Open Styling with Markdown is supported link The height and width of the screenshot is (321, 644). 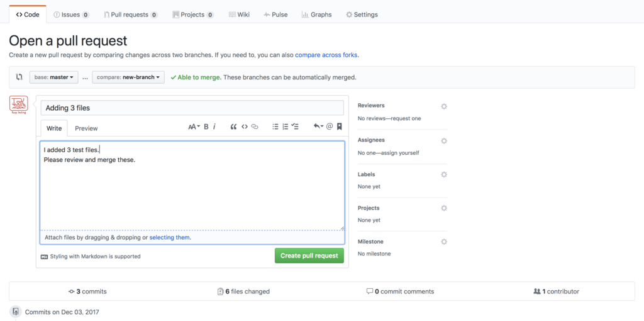click(x=96, y=256)
